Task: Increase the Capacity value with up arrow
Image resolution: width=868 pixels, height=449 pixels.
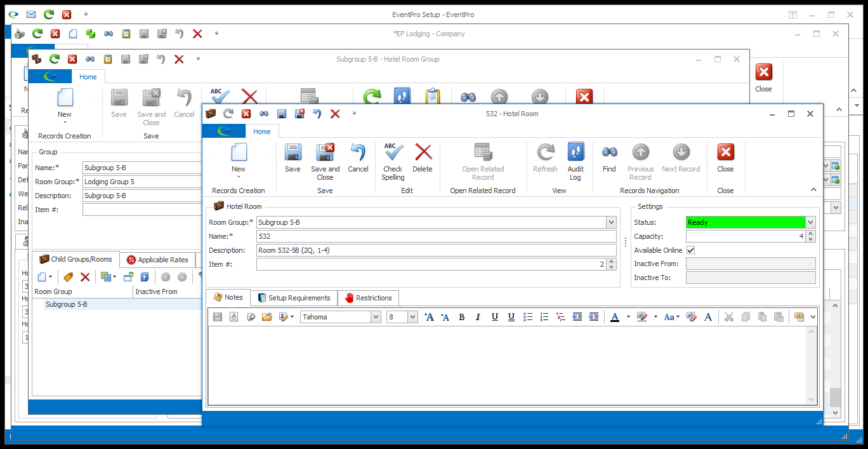Action: tap(810, 234)
